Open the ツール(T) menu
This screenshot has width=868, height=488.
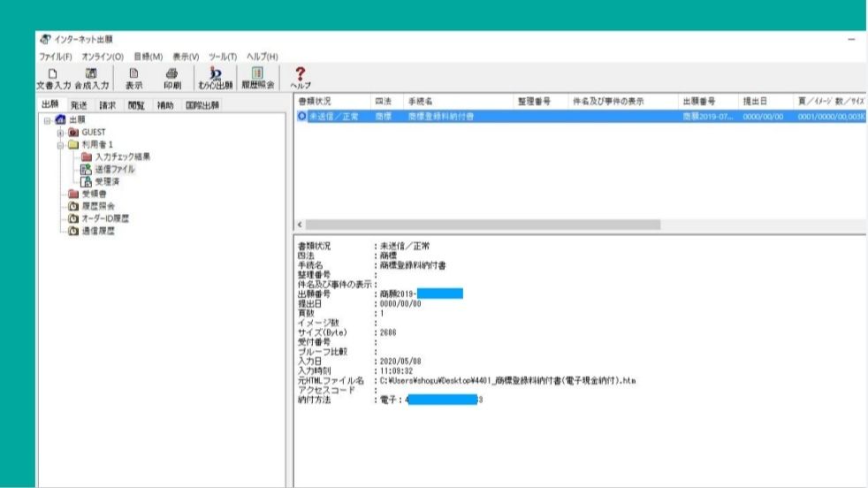click(x=225, y=57)
